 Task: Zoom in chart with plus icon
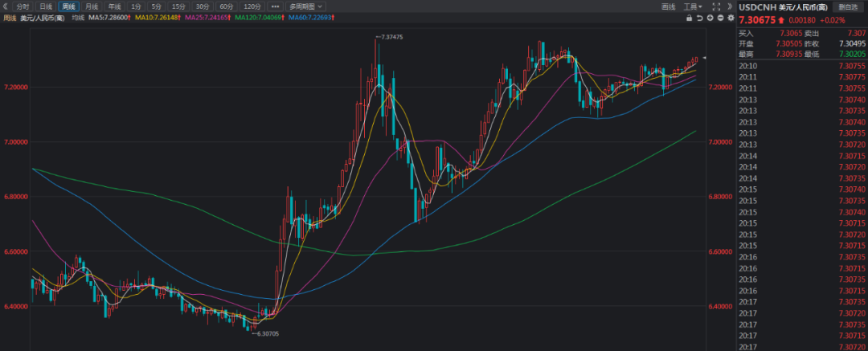coord(710,18)
